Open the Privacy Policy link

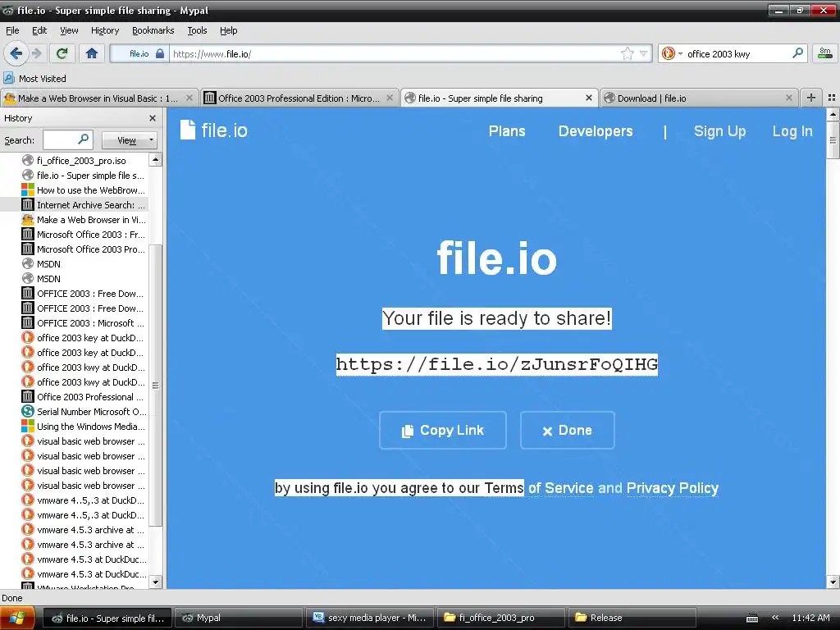673,488
